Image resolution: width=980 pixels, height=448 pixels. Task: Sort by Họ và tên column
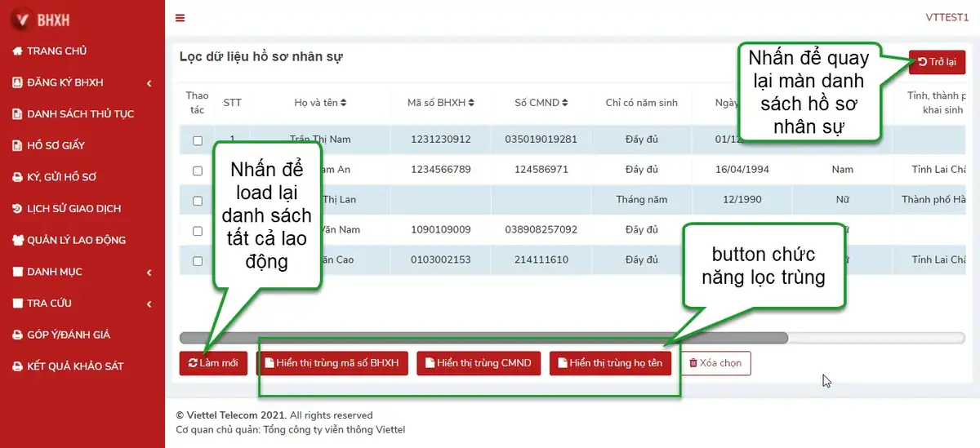320,103
